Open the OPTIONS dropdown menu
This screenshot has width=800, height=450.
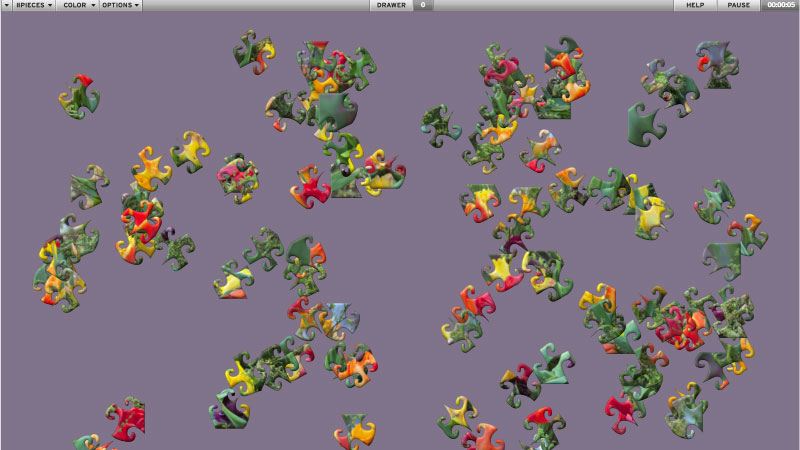(120, 5)
